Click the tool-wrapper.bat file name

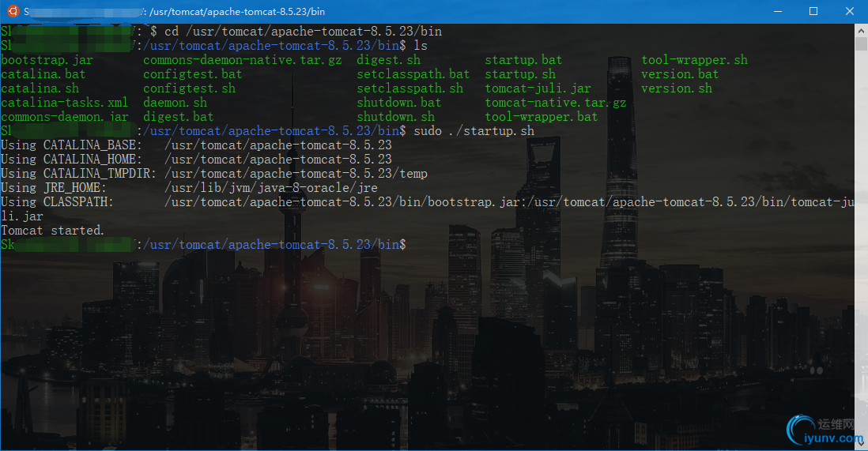(542, 117)
